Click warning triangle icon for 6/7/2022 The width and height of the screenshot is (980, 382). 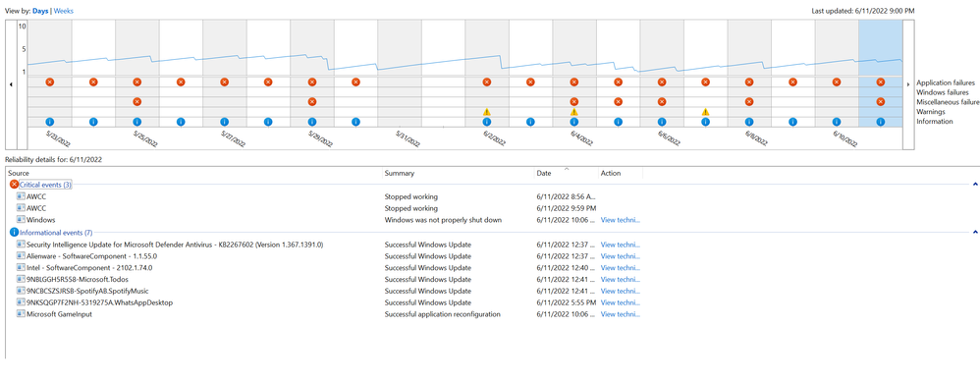[706, 112]
